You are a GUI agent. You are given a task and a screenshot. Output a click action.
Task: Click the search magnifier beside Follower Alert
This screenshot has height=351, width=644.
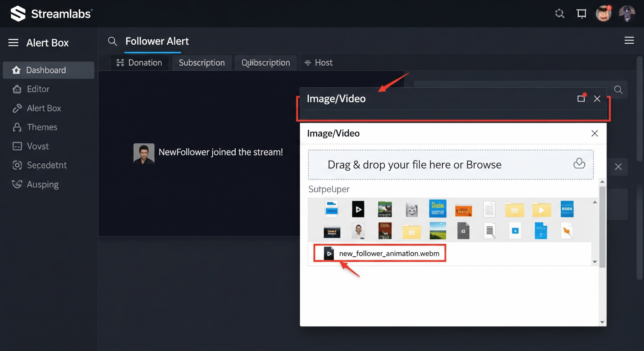coord(113,41)
